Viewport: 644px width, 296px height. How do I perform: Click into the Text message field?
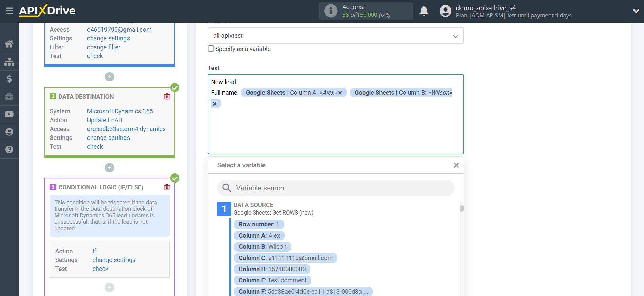pyautogui.click(x=335, y=114)
